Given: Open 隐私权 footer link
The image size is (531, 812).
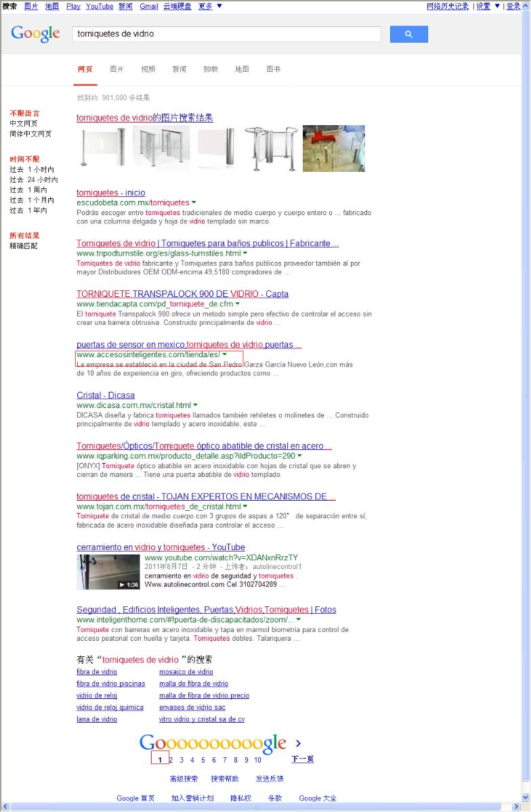Looking at the screenshot, I should pos(240,798).
